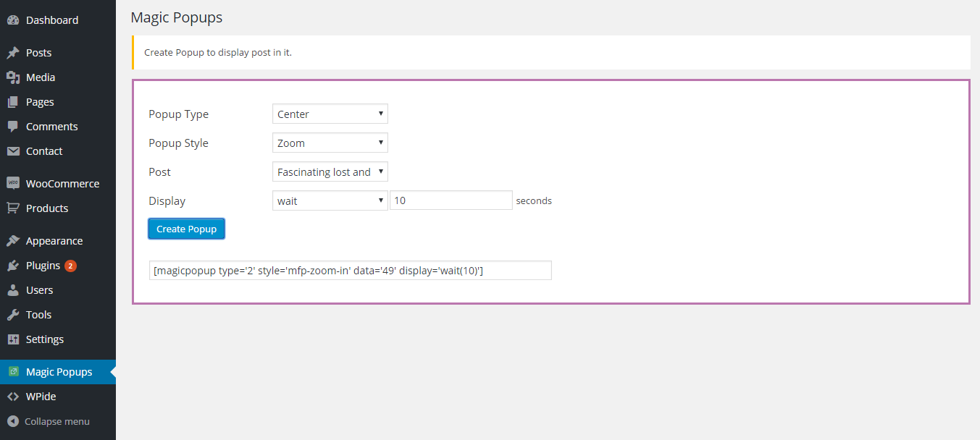
Task: Click the Media library icon
Action: [12, 77]
